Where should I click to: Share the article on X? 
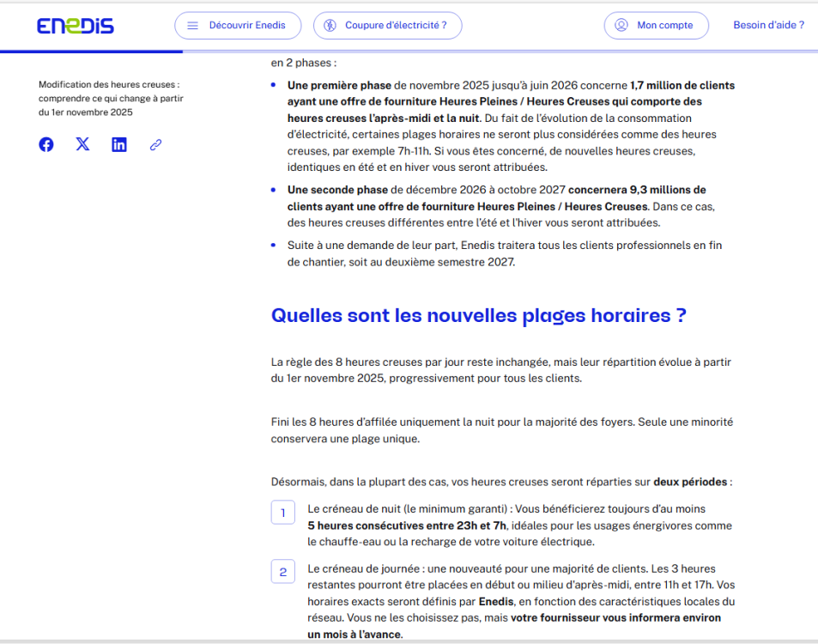[x=82, y=144]
